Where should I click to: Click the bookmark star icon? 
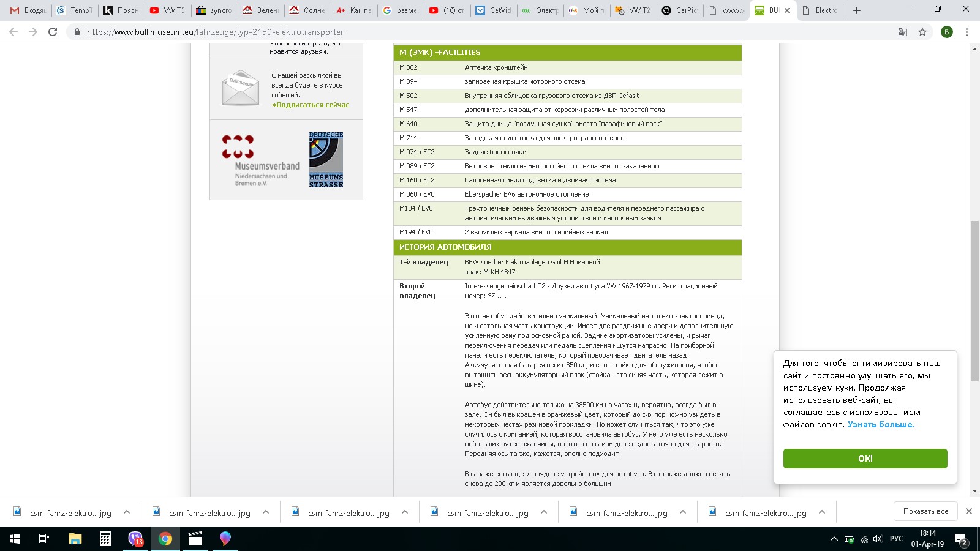(x=922, y=32)
